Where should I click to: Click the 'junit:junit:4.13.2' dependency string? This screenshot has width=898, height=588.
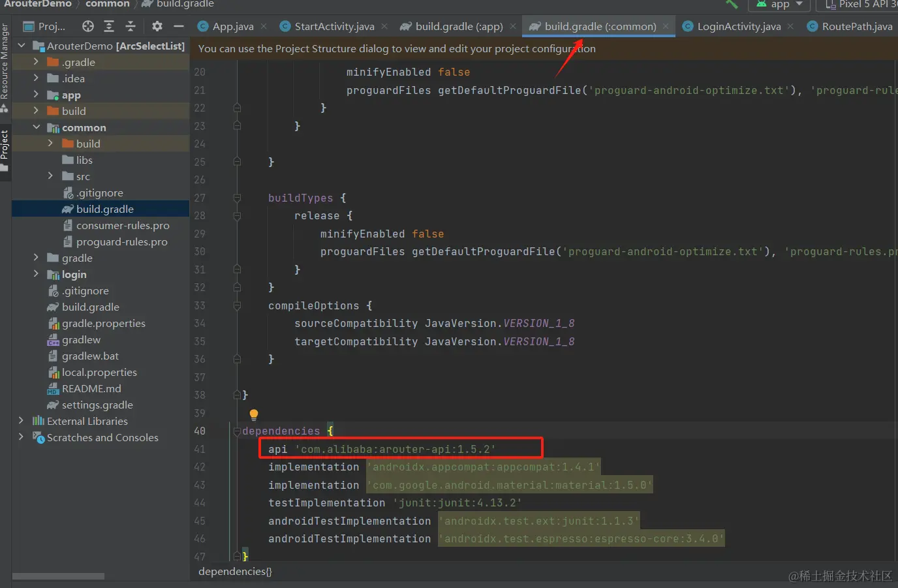(x=457, y=503)
